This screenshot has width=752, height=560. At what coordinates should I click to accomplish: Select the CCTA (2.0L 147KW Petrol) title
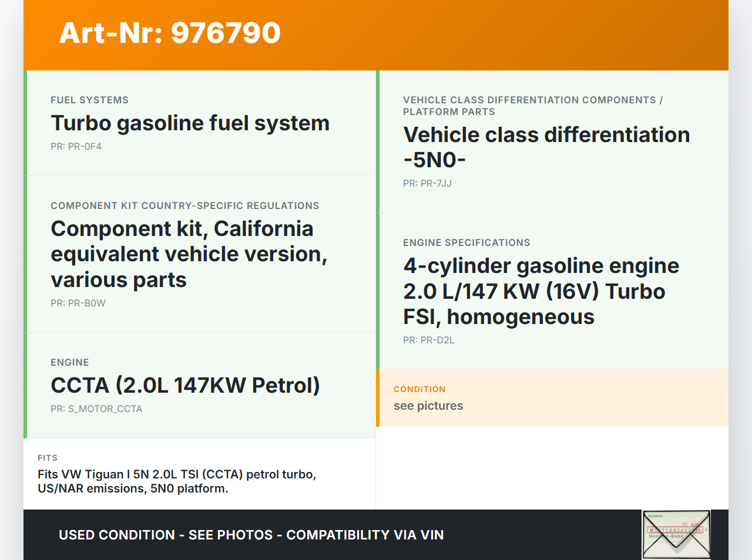click(185, 386)
